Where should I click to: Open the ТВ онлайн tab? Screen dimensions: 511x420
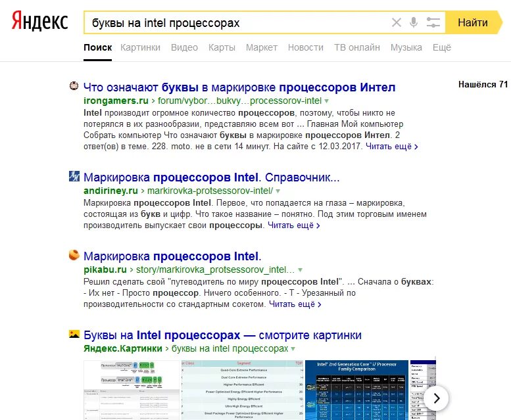(357, 47)
